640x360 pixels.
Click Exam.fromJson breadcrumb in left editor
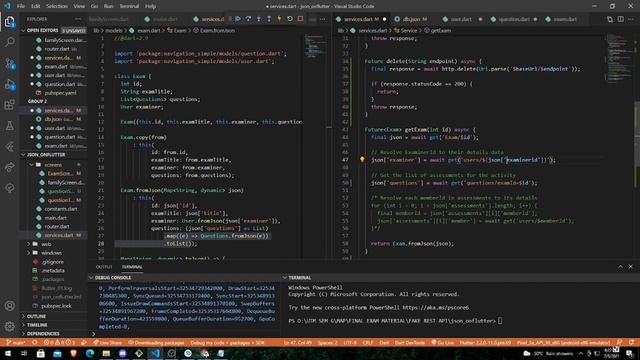[x=214, y=30]
